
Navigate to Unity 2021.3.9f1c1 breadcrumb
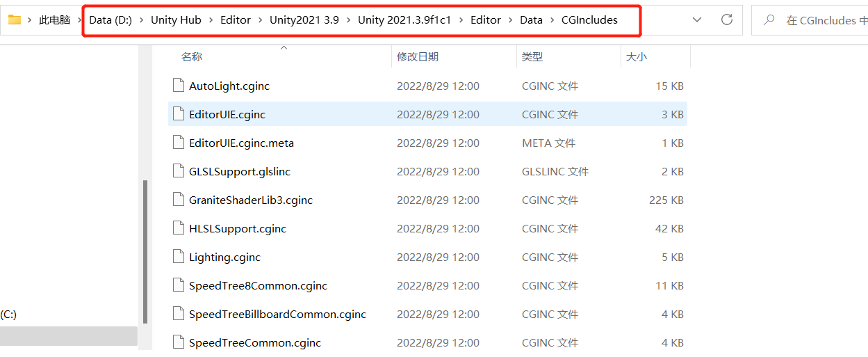404,20
